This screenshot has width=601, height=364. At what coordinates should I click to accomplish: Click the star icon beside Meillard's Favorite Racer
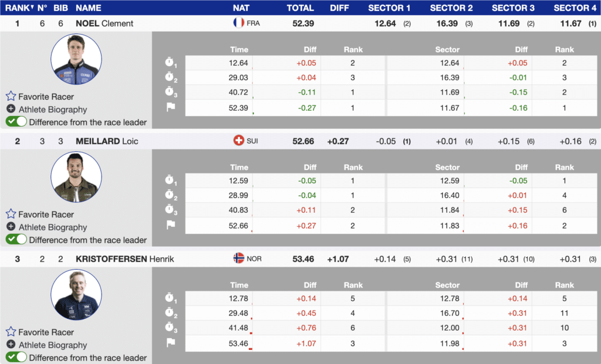coord(11,214)
